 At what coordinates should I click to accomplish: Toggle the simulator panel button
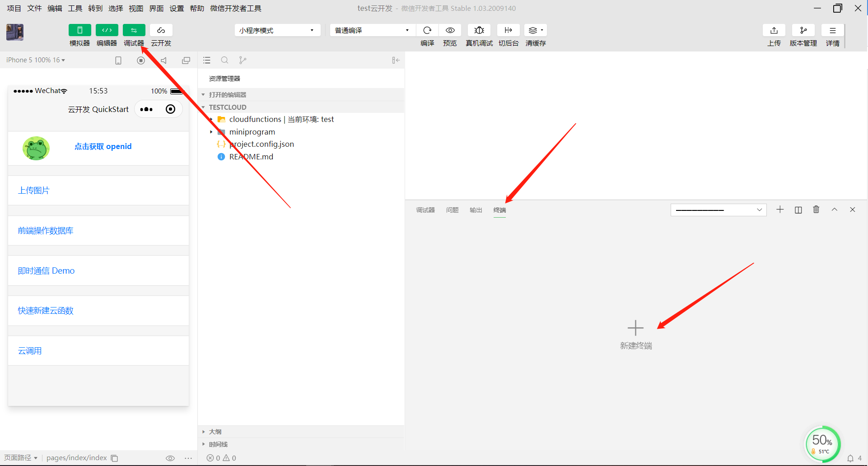pyautogui.click(x=79, y=30)
